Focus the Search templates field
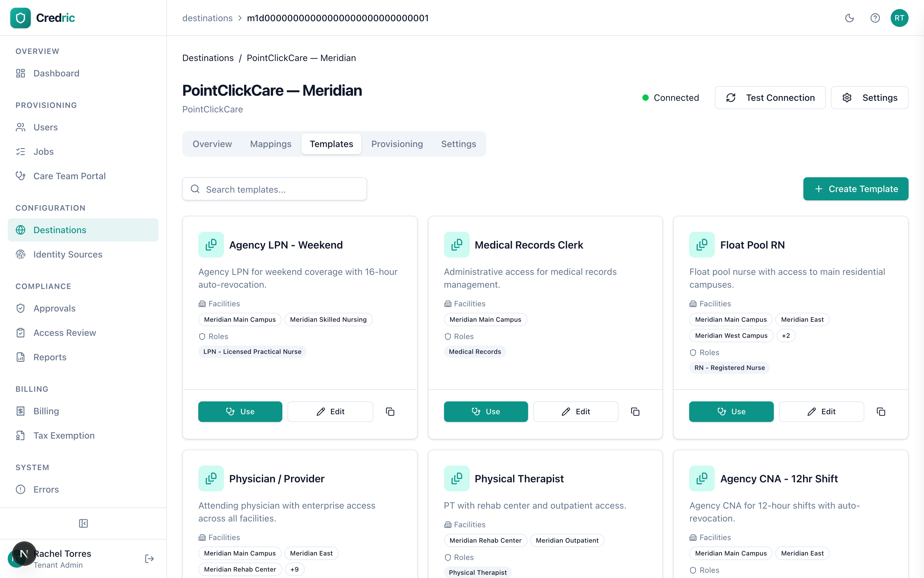The image size is (924, 578). coord(275,189)
